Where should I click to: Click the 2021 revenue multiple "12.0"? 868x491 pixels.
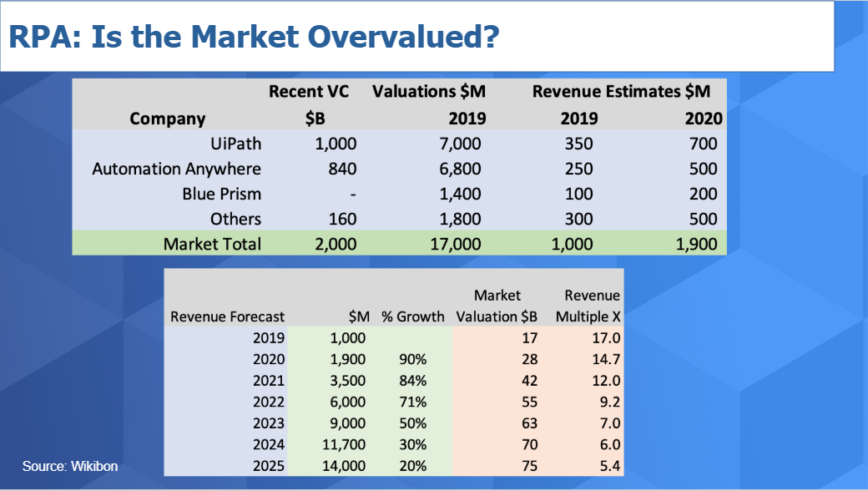(x=606, y=381)
